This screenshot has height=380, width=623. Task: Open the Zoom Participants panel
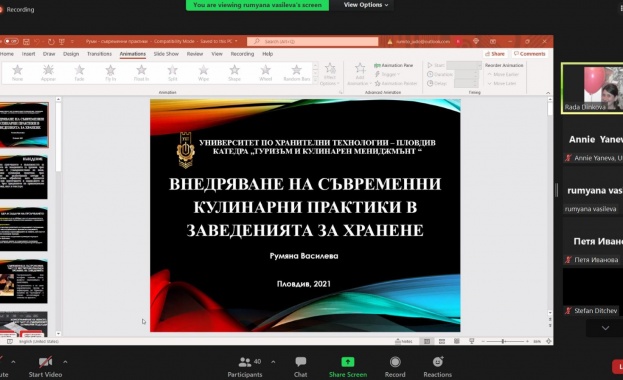244,367
